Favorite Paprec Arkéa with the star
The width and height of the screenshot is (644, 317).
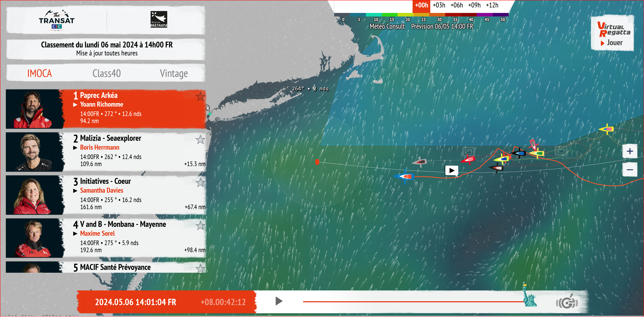coord(200,96)
